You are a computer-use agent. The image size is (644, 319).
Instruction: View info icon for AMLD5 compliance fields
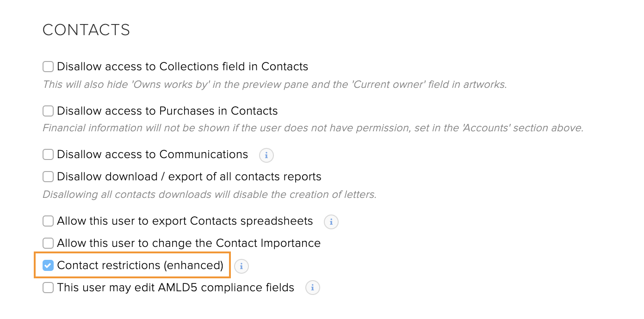[312, 288]
